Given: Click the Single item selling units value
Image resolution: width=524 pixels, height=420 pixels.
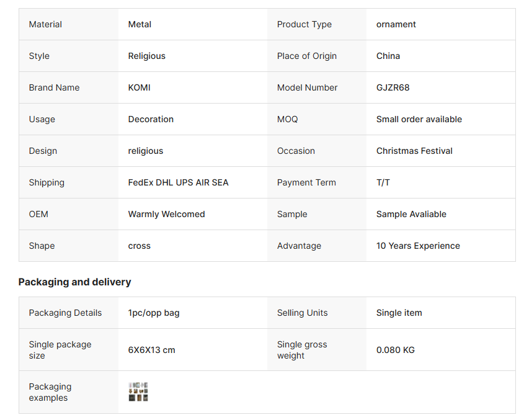Looking at the screenshot, I should pyautogui.click(x=399, y=313).
